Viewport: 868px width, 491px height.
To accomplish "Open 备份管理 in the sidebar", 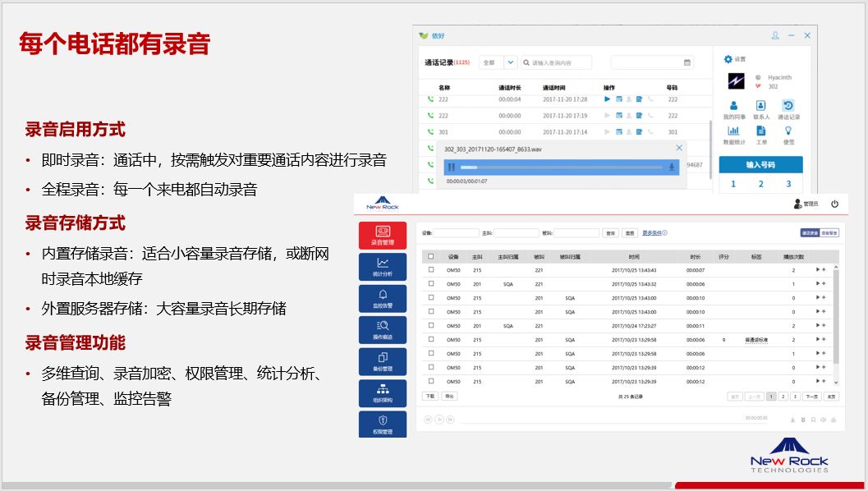I will [x=383, y=361].
